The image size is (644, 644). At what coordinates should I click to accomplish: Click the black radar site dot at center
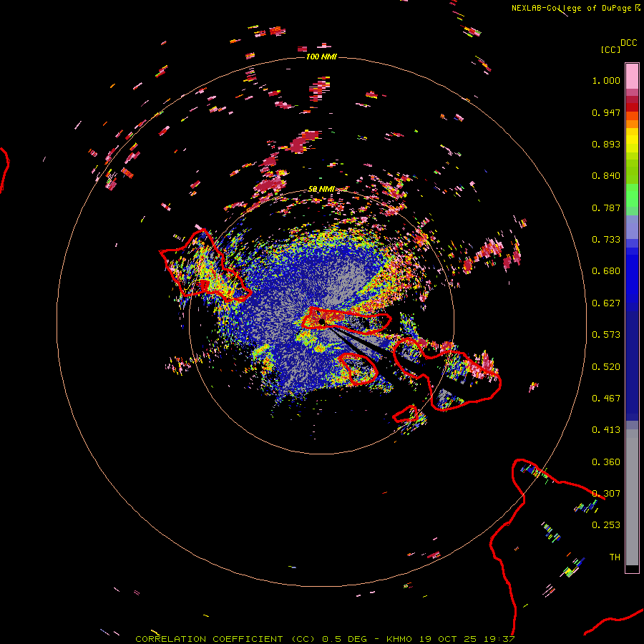click(x=322, y=321)
